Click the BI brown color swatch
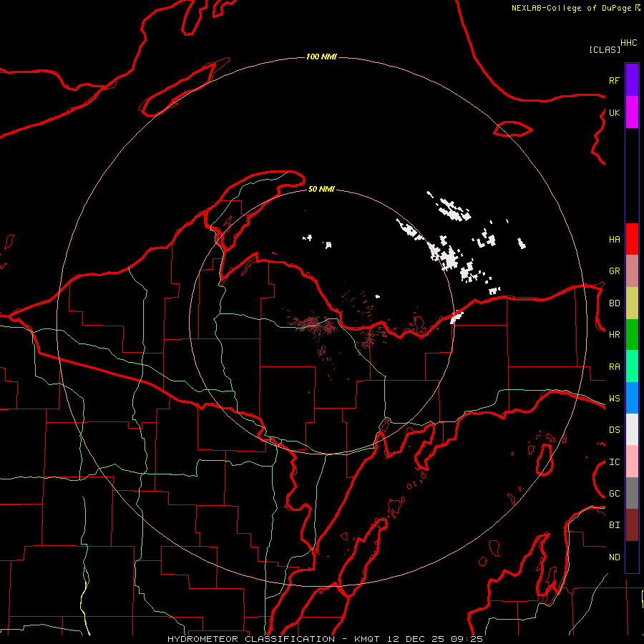This screenshot has height=644, width=644. click(632, 525)
